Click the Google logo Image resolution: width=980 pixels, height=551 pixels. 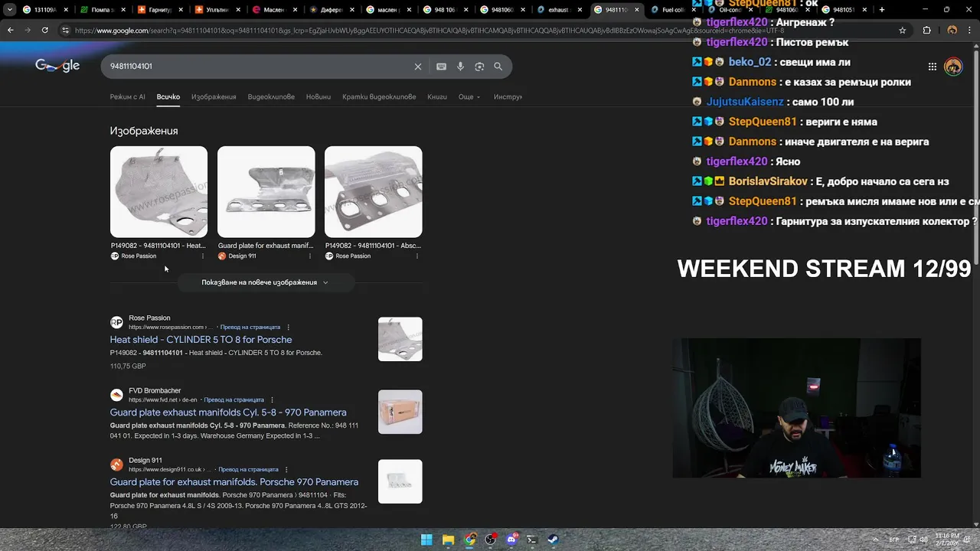pyautogui.click(x=57, y=66)
